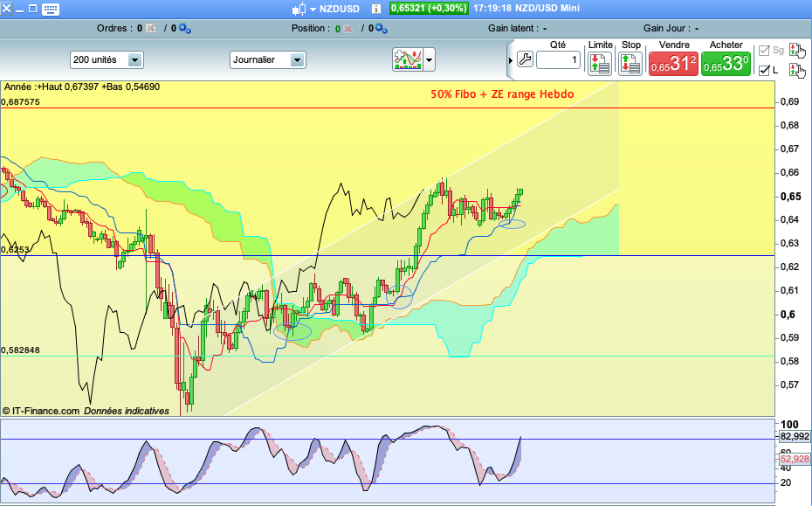
Task: Open the automatic orders gear icon after Ordres
Action: [x=185, y=29]
